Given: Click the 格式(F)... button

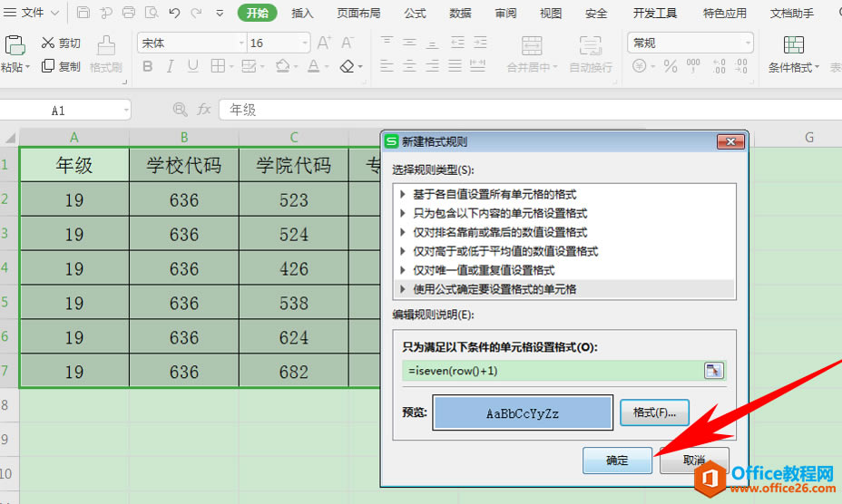Looking at the screenshot, I should click(x=654, y=412).
